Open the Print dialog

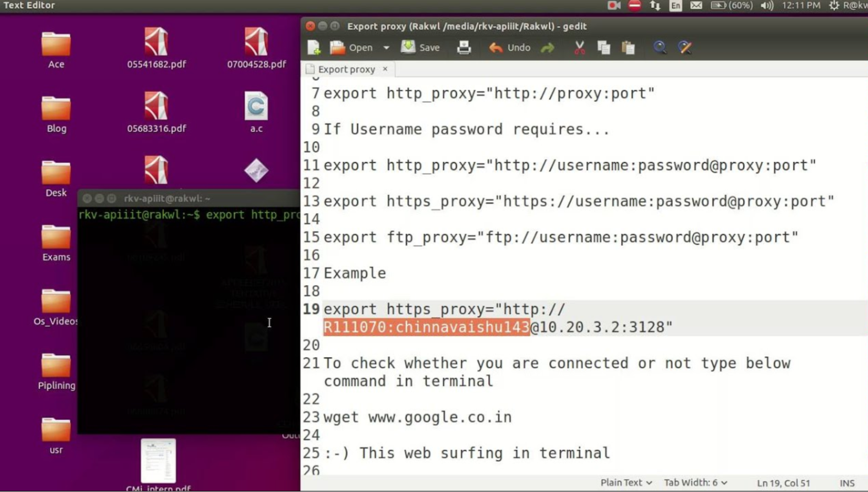pos(463,47)
